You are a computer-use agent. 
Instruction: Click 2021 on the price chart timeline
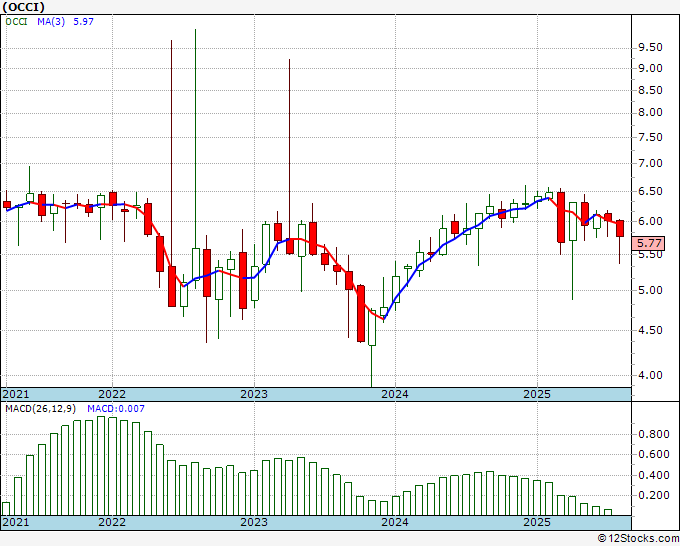pyautogui.click(x=16, y=394)
